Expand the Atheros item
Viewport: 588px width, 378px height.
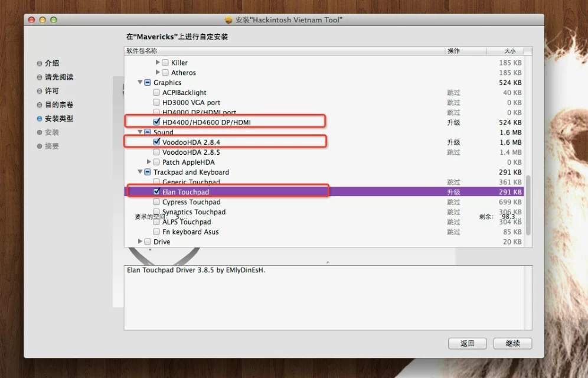click(158, 72)
